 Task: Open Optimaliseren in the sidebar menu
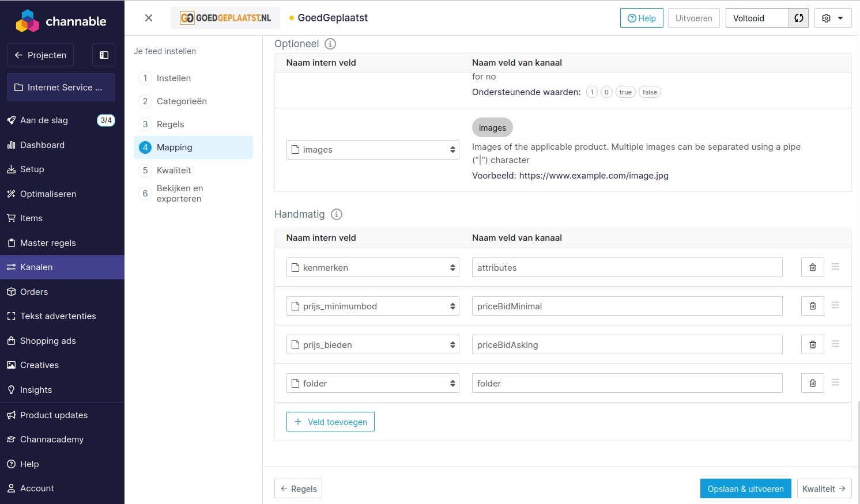point(48,194)
